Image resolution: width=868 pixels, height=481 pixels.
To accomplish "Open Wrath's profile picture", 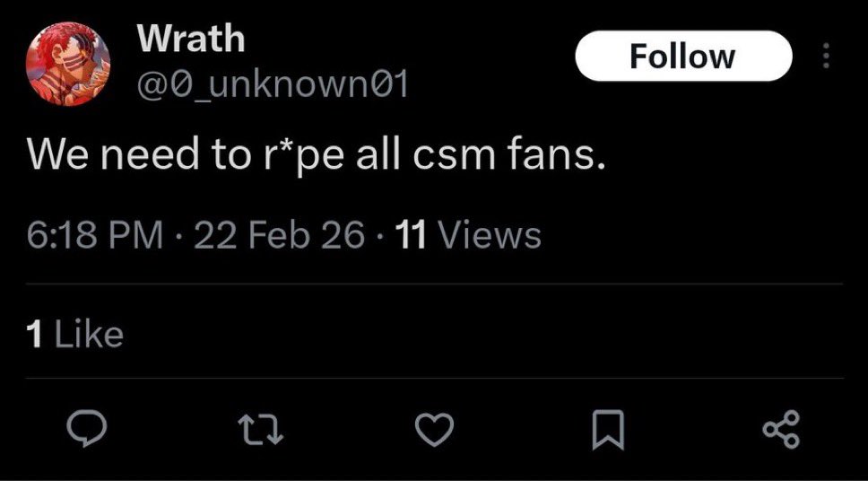I will 68,65.
